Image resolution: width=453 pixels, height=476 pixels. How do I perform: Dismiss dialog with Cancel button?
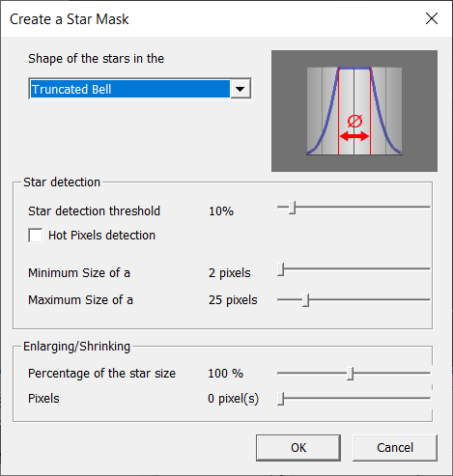[x=395, y=448]
